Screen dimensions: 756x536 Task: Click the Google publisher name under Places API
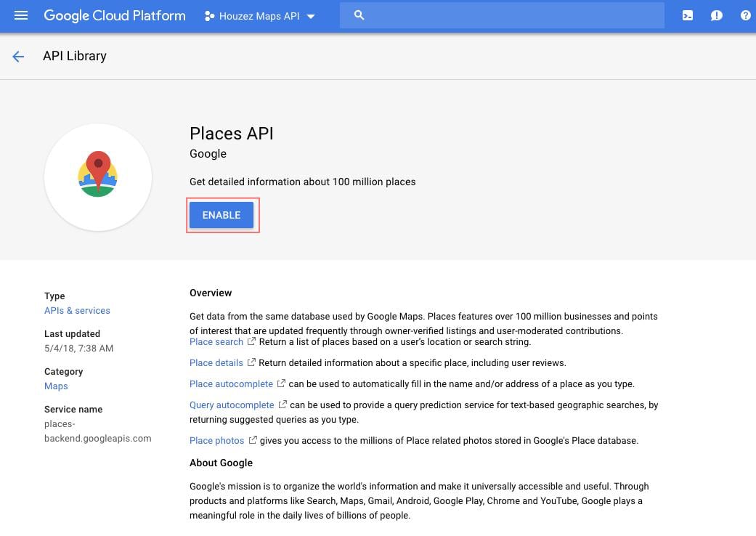pos(208,154)
